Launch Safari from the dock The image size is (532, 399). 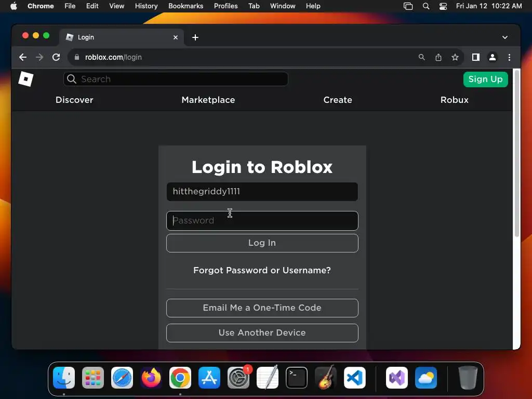[122, 378]
